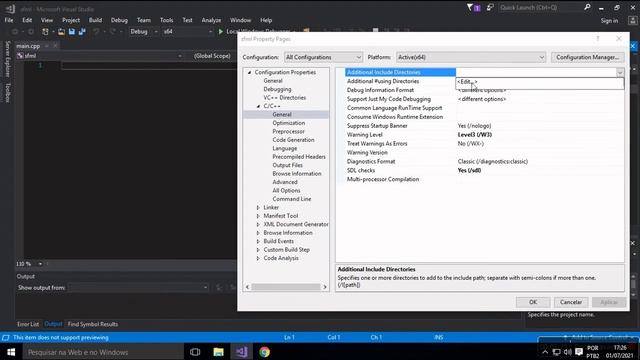Switch to the Error List tab
Image resolution: width=640 pixels, height=360 pixels.
28,324
